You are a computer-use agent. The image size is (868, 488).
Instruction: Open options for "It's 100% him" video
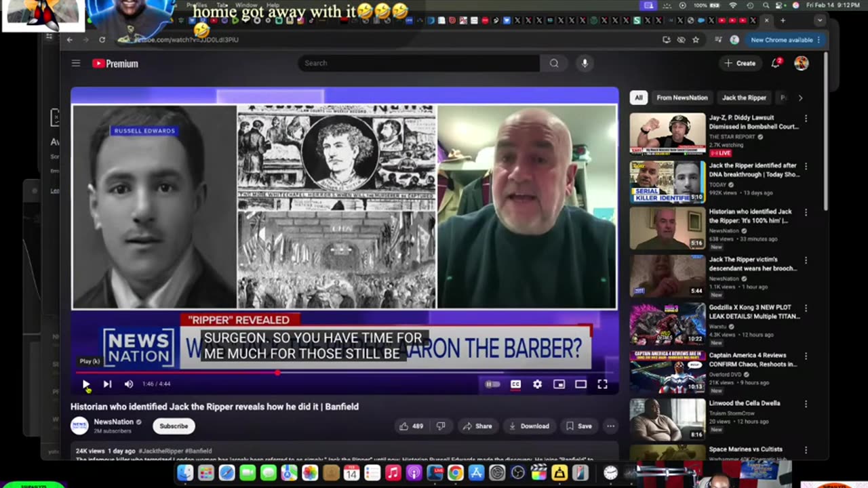point(806,213)
